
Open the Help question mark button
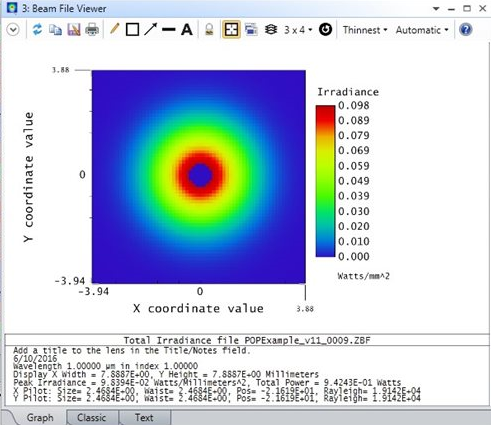[466, 30]
